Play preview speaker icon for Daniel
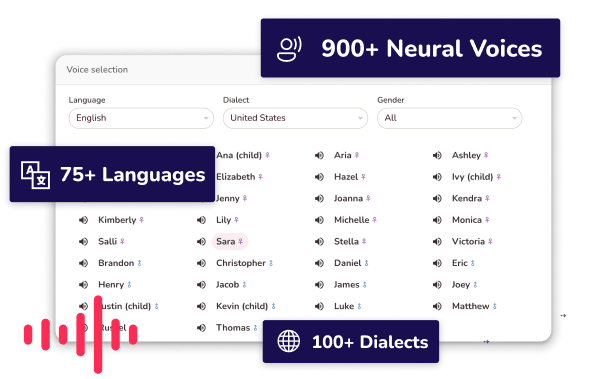This screenshot has width=598, height=379. [x=319, y=263]
